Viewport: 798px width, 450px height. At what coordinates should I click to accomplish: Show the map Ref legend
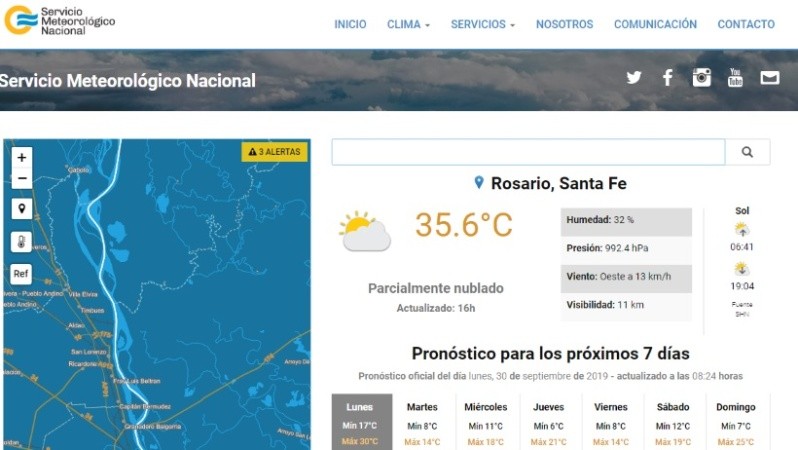point(22,273)
